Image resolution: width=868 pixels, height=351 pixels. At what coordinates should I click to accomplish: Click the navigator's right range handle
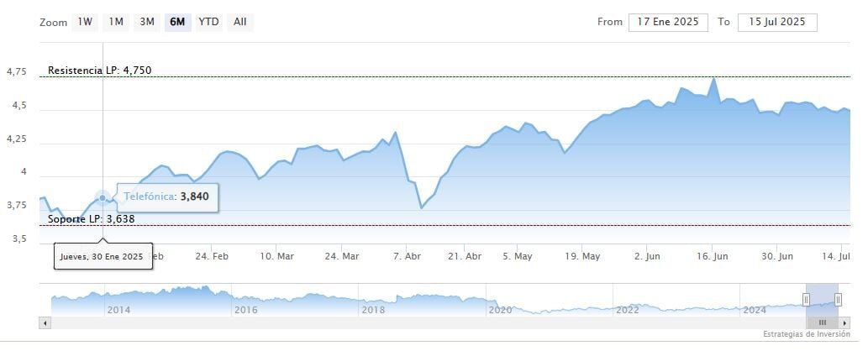point(838,300)
